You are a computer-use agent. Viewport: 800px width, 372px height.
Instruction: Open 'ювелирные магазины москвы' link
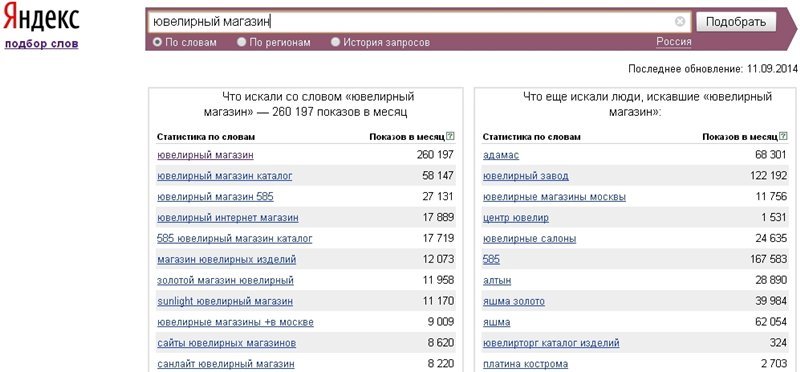(554, 196)
